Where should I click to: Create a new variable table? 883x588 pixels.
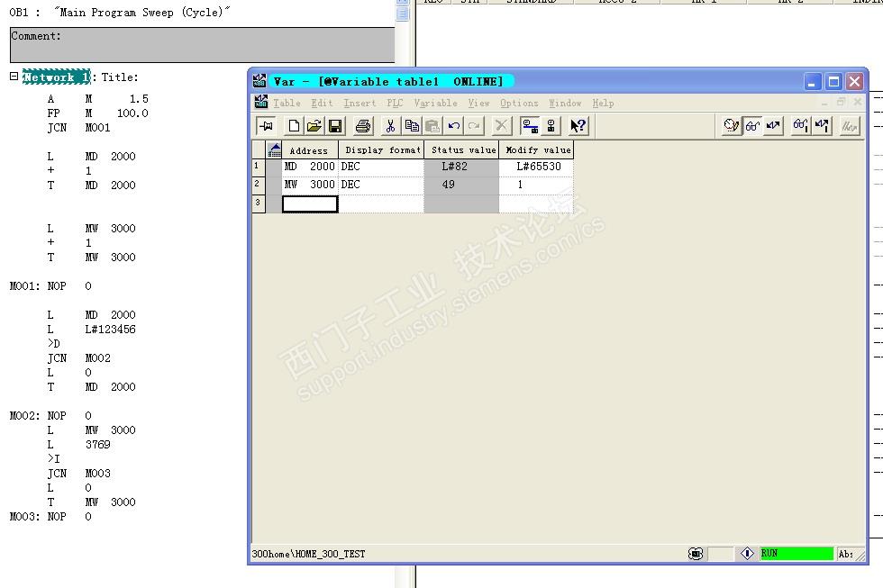pos(294,125)
